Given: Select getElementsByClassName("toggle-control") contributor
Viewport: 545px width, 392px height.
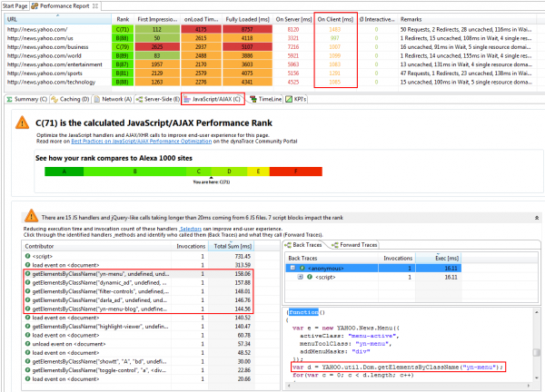Looking at the screenshot, I should (138, 370).
